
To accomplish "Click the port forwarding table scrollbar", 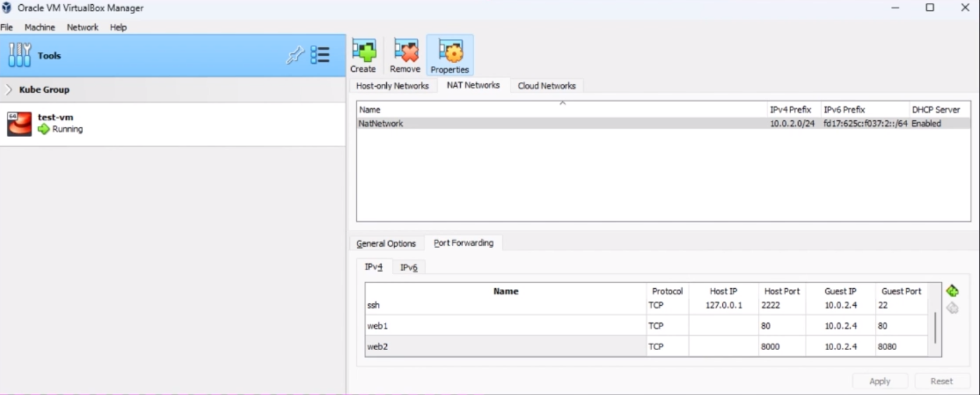I will [935, 327].
